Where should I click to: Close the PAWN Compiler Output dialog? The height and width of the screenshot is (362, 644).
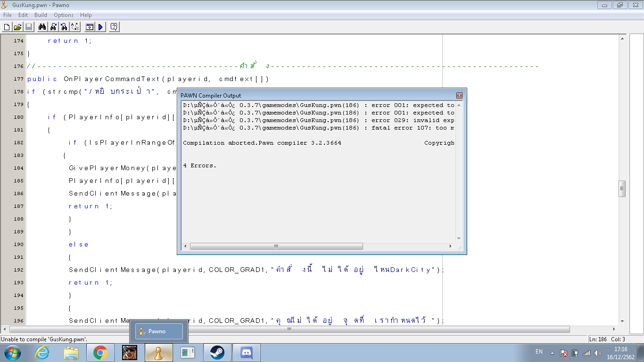pyautogui.click(x=459, y=96)
